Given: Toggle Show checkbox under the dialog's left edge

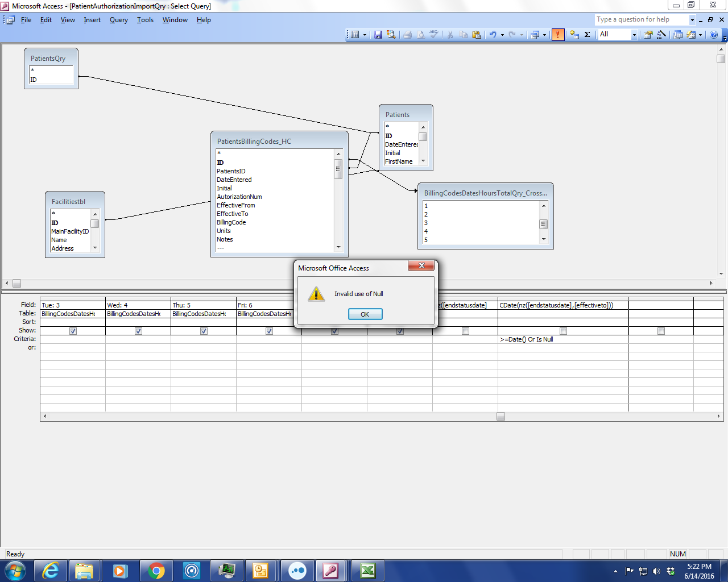Looking at the screenshot, I should tap(334, 331).
